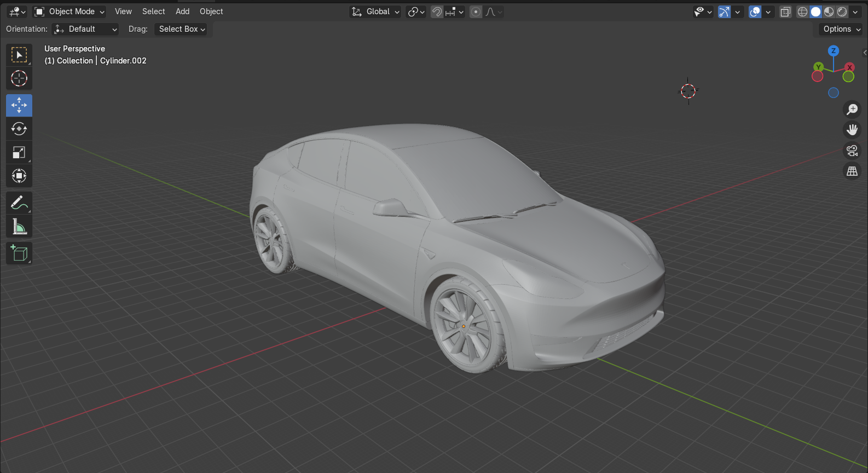This screenshot has width=868, height=473.
Task: Switch to orthographic grid view icon
Action: click(852, 171)
